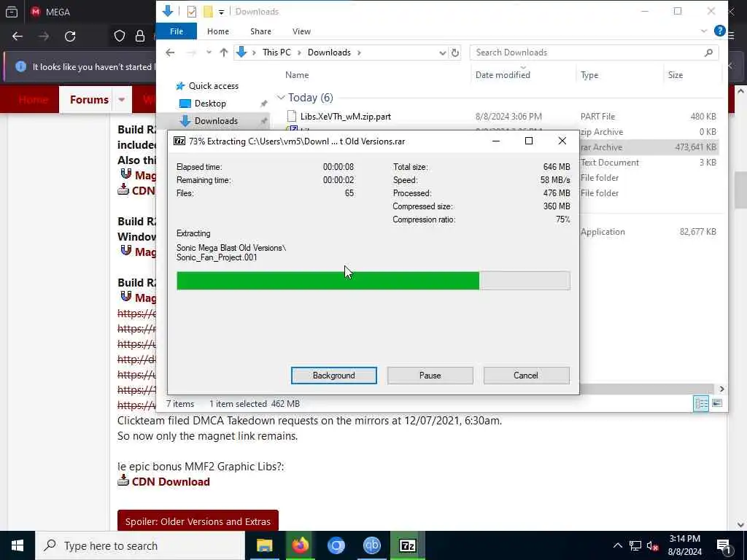The height and width of the screenshot is (560, 747).
Task: Select MEGA browser tab
Action: [x=50, y=12]
